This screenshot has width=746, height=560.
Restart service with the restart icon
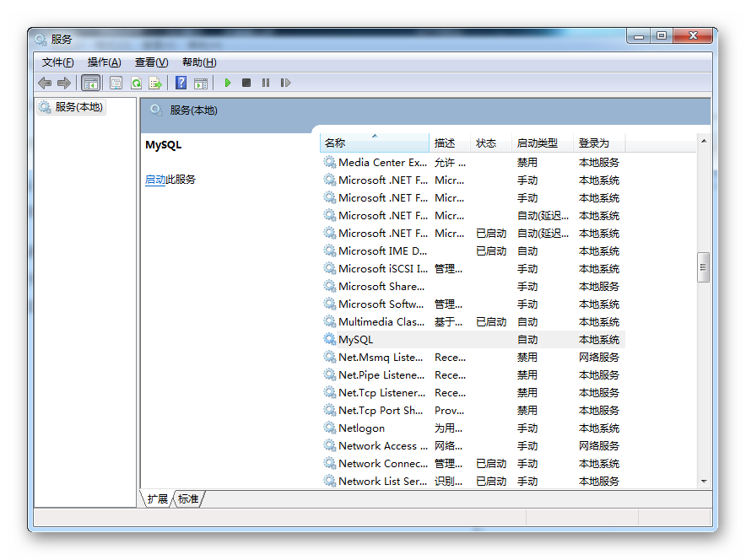pyautogui.click(x=285, y=83)
